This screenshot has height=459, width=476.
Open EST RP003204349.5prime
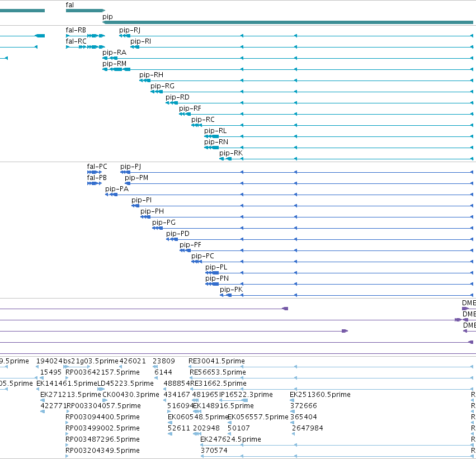tap(102, 451)
